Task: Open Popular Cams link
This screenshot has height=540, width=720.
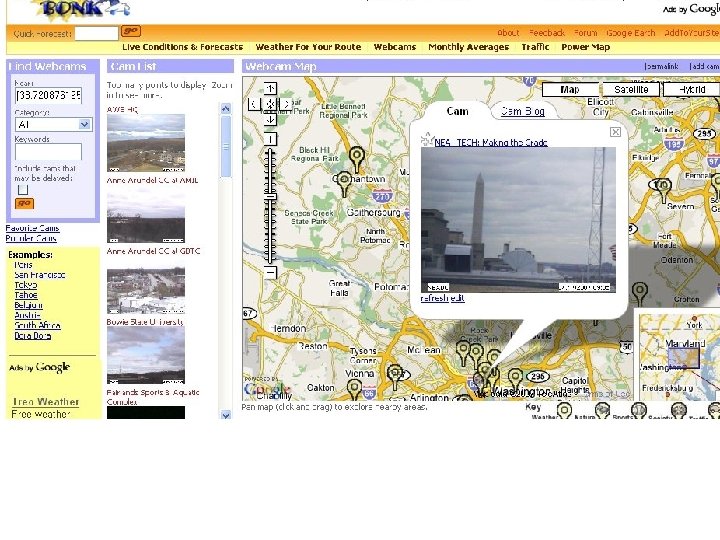Action: click(31, 238)
